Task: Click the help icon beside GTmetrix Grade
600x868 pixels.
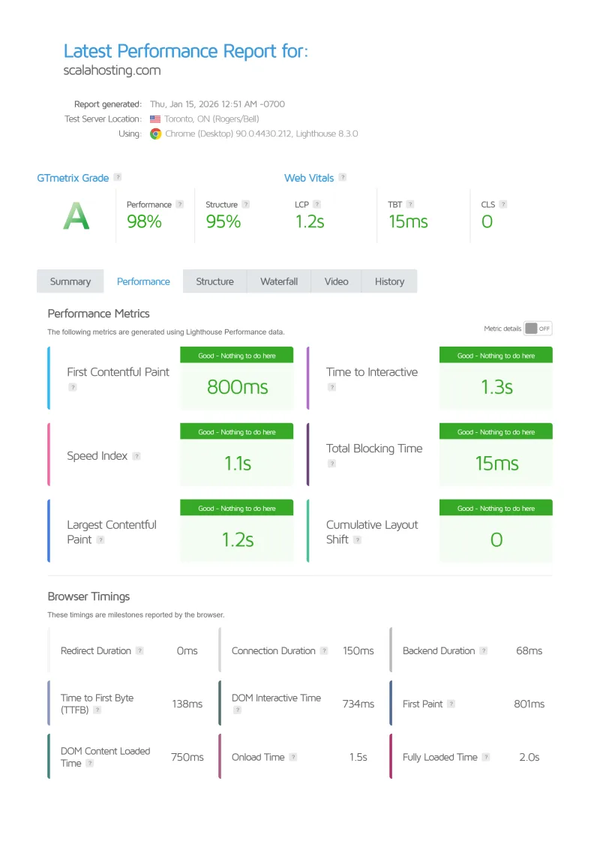Action: coord(117,177)
